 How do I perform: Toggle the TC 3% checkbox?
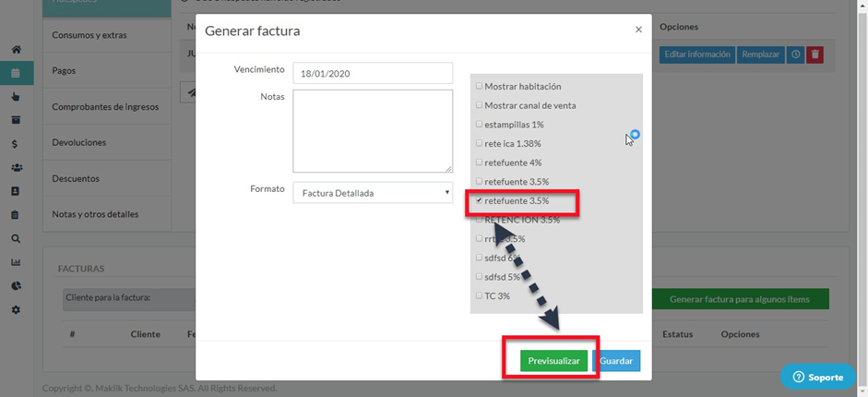[x=479, y=296]
